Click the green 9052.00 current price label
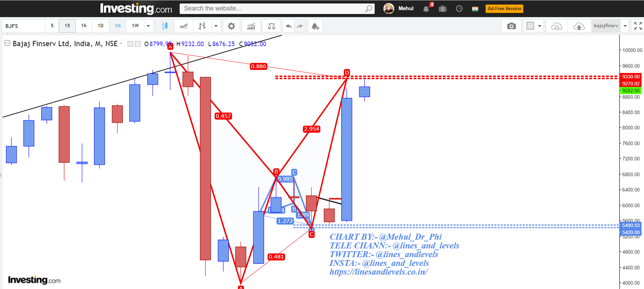Image resolution: width=644 pixels, height=289 pixels. [x=631, y=91]
